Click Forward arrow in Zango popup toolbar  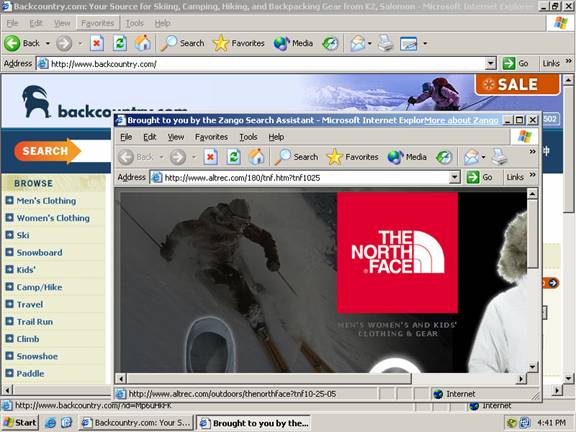[178, 157]
